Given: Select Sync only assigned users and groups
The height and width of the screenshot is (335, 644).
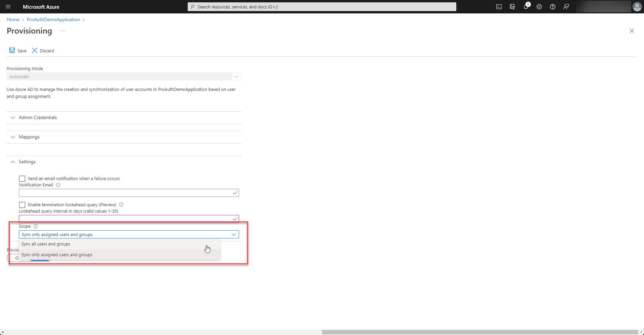Looking at the screenshot, I should click(x=56, y=255).
